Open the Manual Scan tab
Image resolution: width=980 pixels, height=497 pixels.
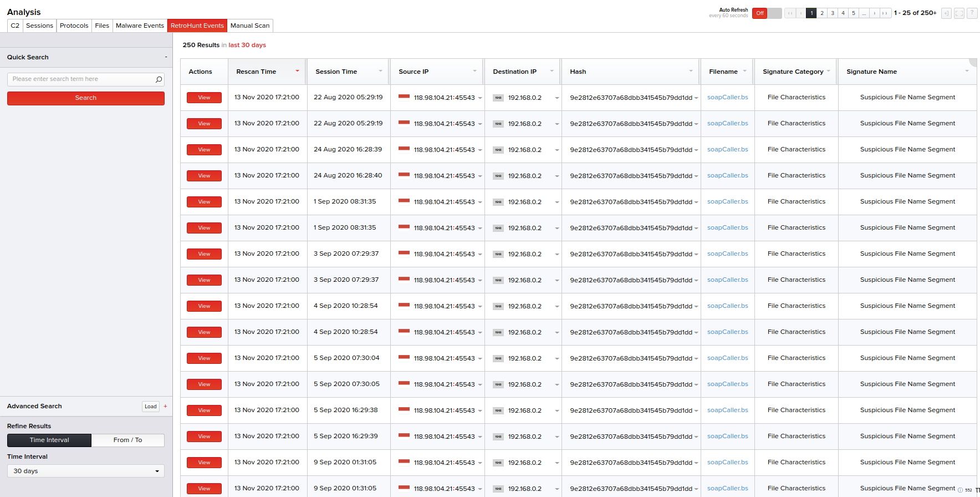point(250,26)
